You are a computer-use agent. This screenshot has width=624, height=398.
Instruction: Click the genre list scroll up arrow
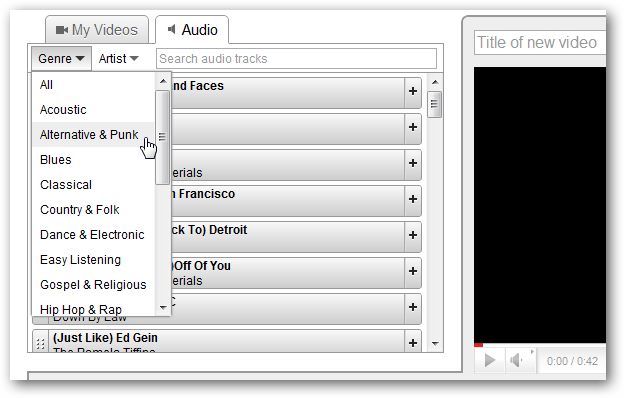(163, 81)
